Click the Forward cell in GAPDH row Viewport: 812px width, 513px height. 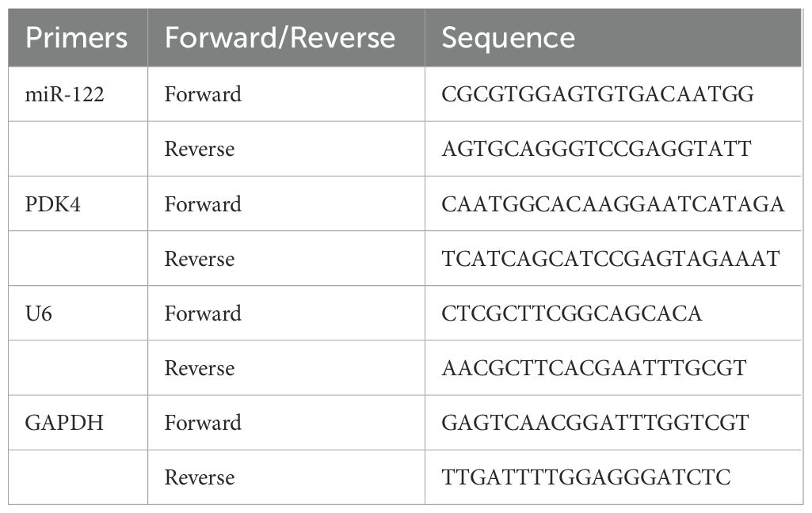coord(203,423)
